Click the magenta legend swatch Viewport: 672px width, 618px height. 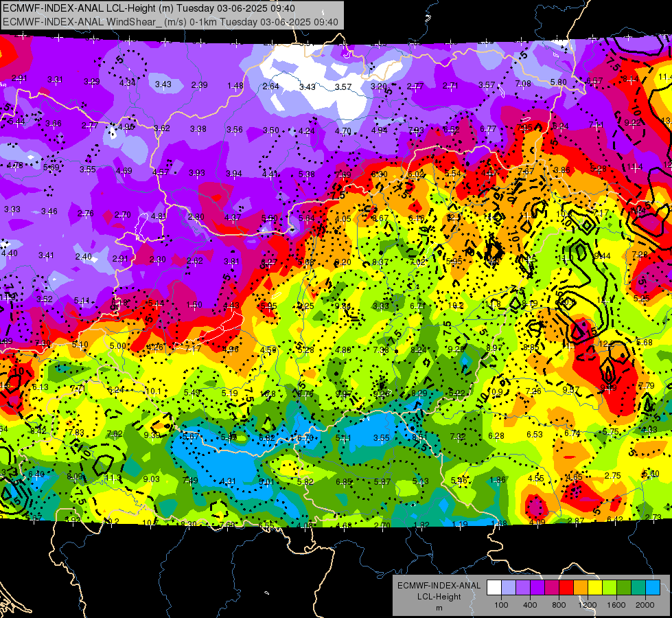click(x=552, y=588)
